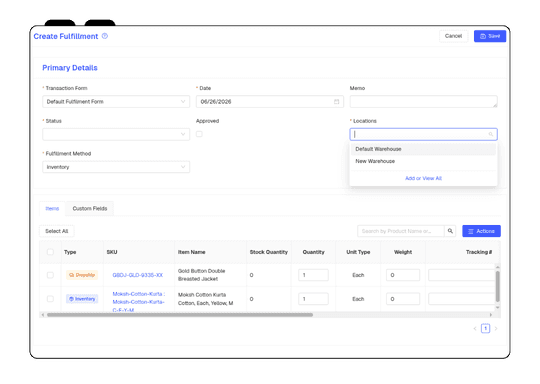Open the Status dropdown

point(116,134)
